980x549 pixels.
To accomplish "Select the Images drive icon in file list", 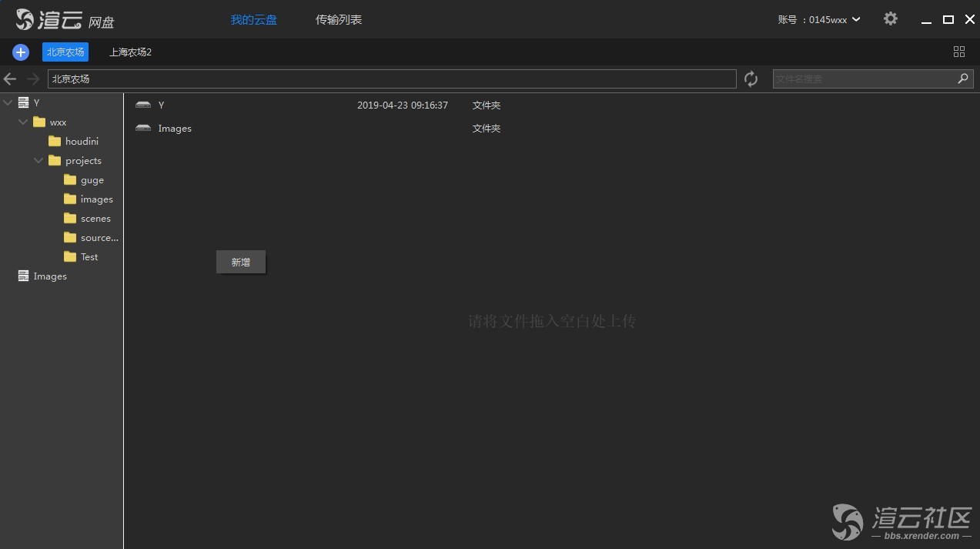I will pyautogui.click(x=143, y=129).
